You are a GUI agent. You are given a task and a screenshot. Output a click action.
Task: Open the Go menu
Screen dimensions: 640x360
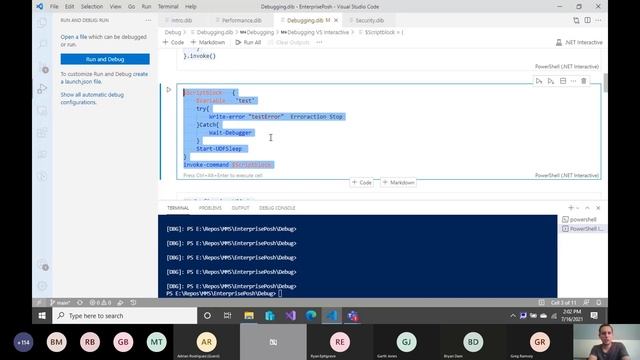click(x=131, y=7)
